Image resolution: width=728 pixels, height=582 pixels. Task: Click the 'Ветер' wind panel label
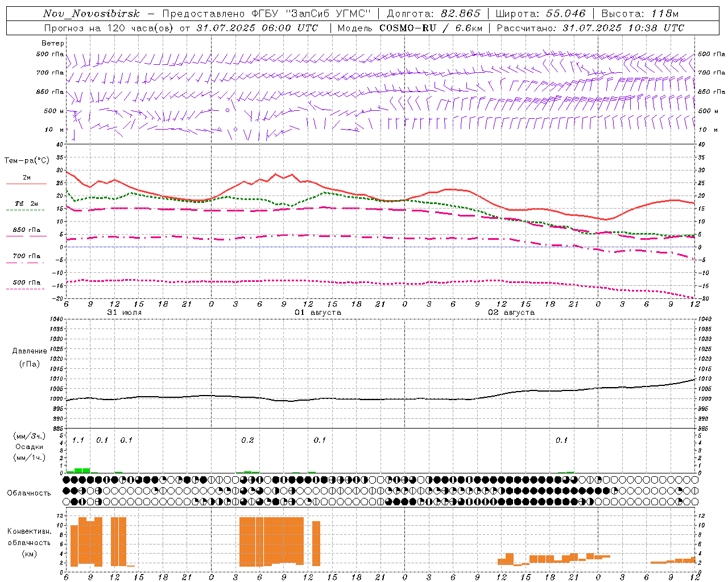pyautogui.click(x=52, y=43)
